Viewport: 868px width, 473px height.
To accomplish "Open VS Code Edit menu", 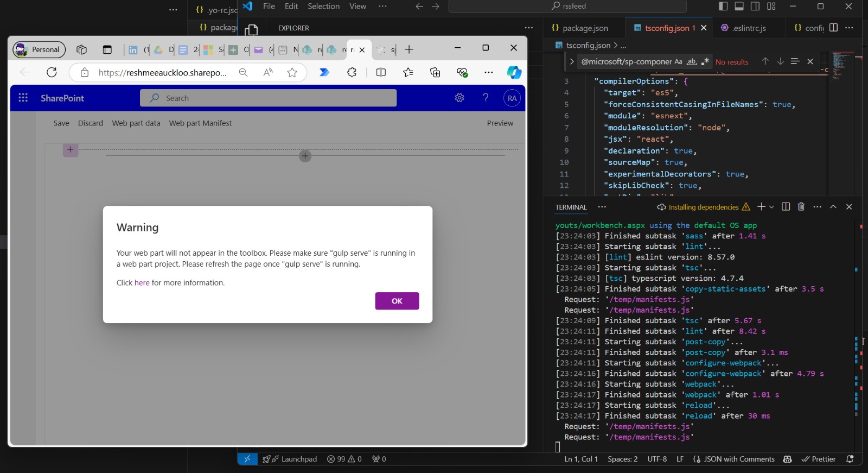I will point(292,7).
